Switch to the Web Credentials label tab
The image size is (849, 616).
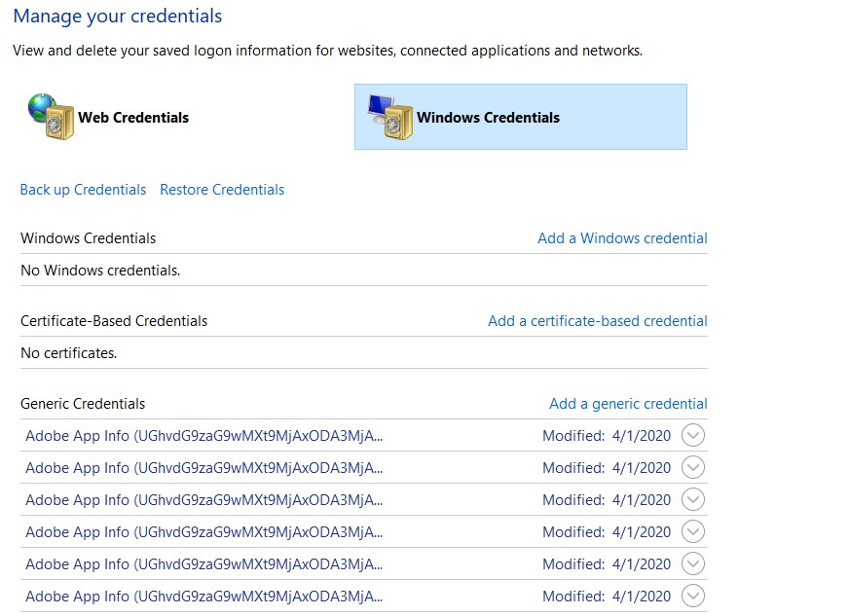tap(133, 118)
